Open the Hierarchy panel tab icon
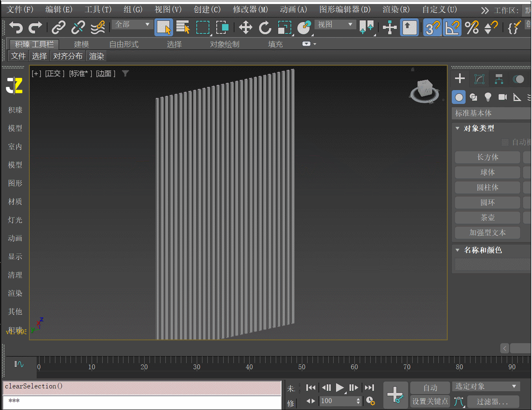 pos(499,79)
